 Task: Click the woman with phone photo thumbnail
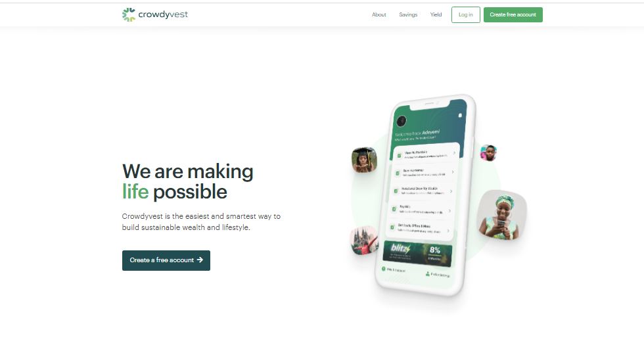(502, 216)
